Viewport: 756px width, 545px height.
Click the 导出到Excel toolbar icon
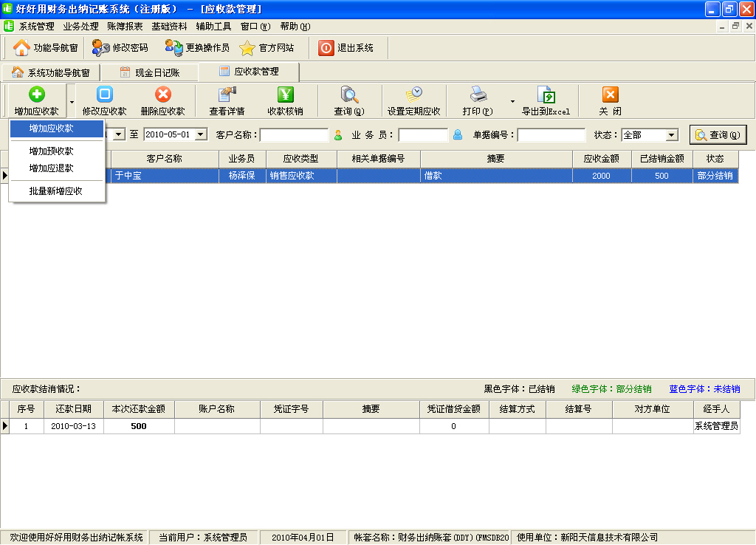click(546, 95)
